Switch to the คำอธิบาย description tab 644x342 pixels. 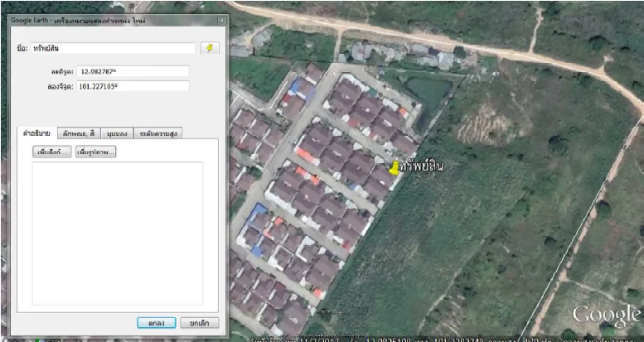[36, 133]
